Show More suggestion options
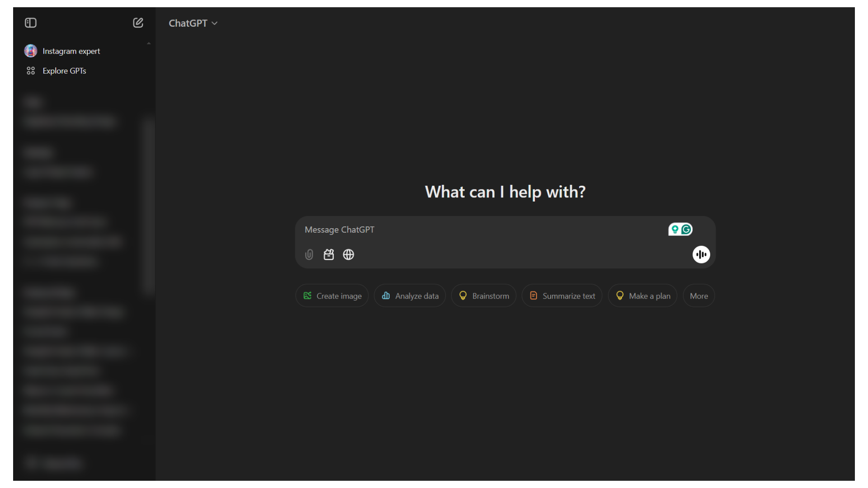Viewport: 868px width, 488px height. [x=699, y=296]
